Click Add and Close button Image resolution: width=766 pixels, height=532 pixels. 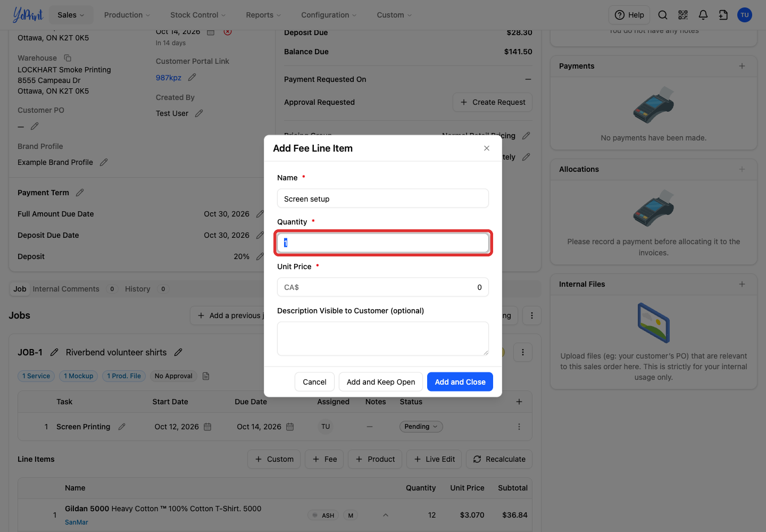click(460, 382)
